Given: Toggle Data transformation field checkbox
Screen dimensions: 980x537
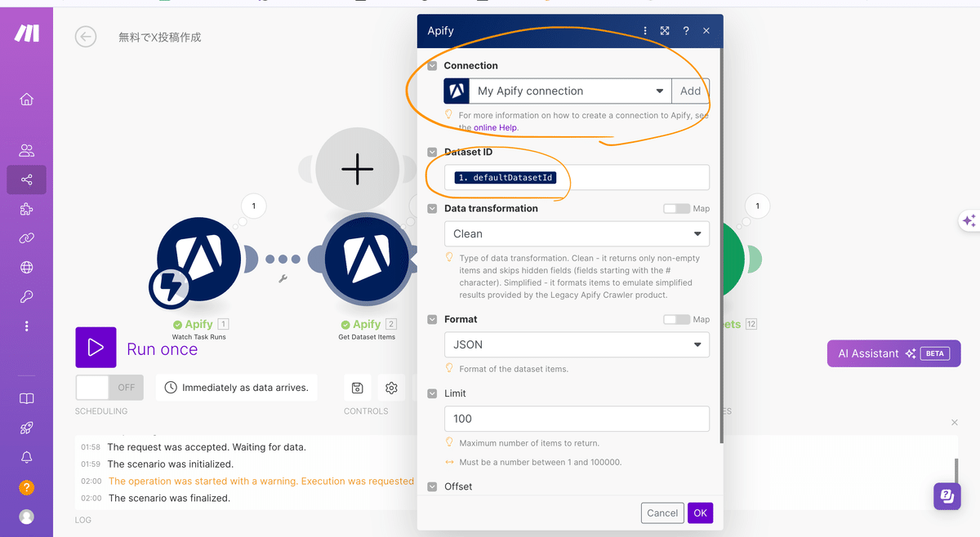Looking at the screenshot, I should [x=432, y=209].
